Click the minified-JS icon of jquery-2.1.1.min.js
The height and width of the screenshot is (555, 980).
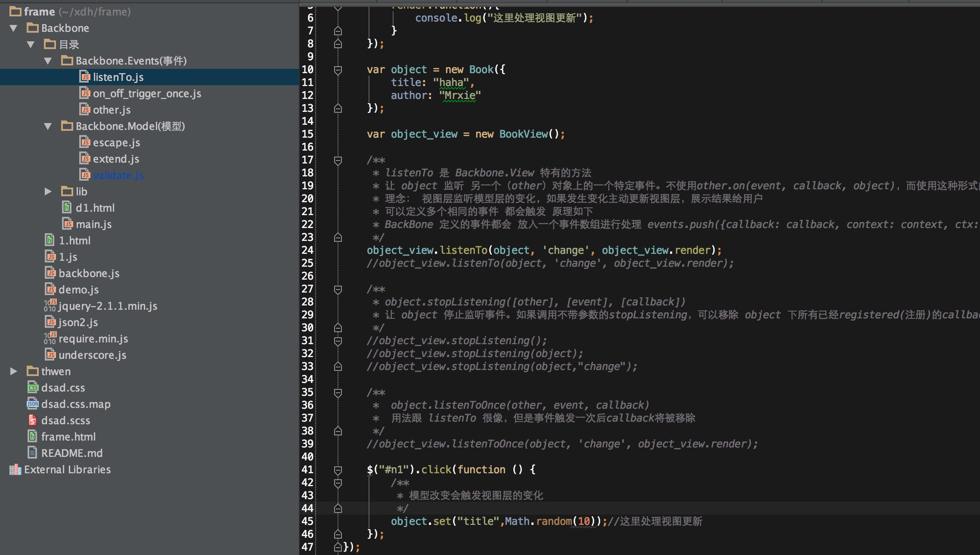(50, 306)
